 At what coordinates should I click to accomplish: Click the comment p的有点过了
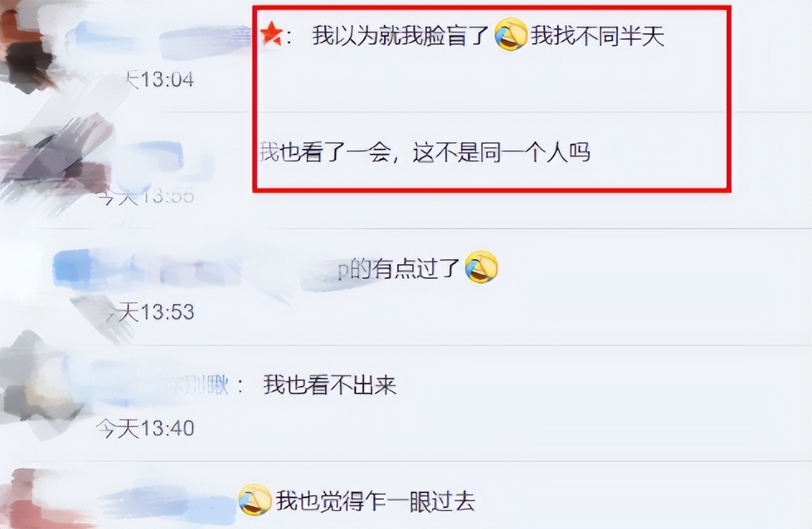[399, 268]
